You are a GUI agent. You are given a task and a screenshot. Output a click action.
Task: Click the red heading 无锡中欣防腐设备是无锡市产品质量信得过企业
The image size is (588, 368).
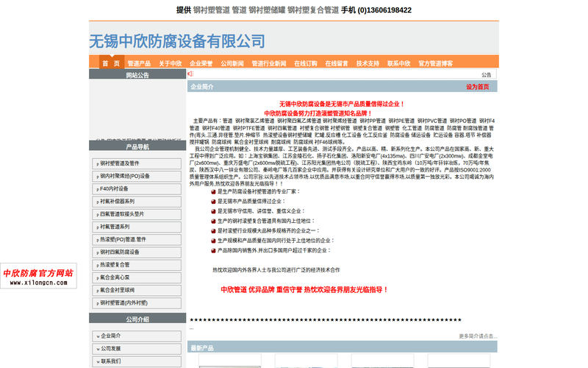[342, 104]
